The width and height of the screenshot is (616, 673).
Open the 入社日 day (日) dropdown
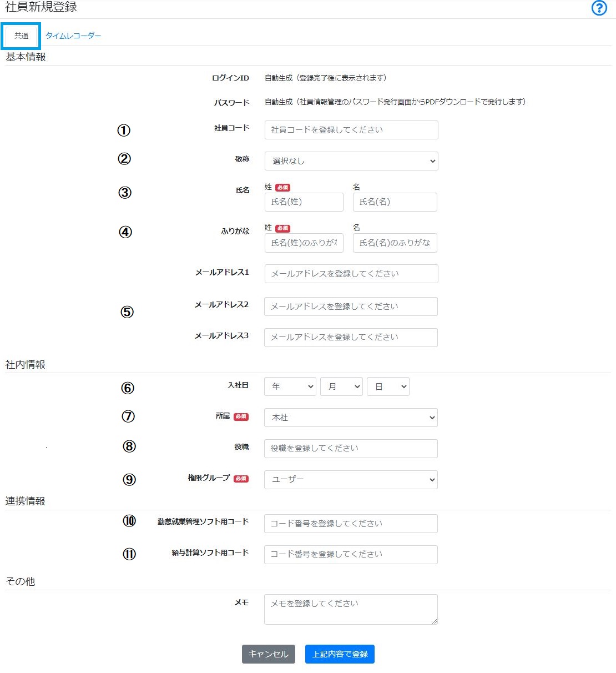tap(388, 386)
